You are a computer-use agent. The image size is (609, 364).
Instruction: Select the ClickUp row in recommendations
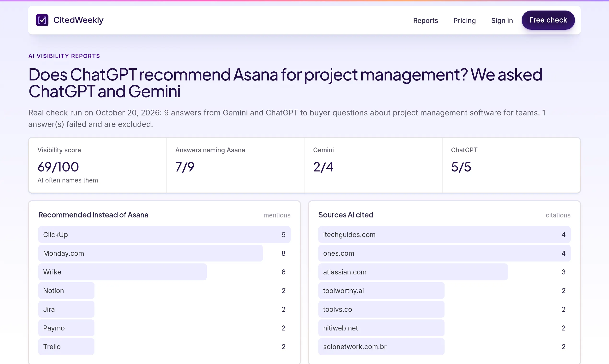pos(164,234)
